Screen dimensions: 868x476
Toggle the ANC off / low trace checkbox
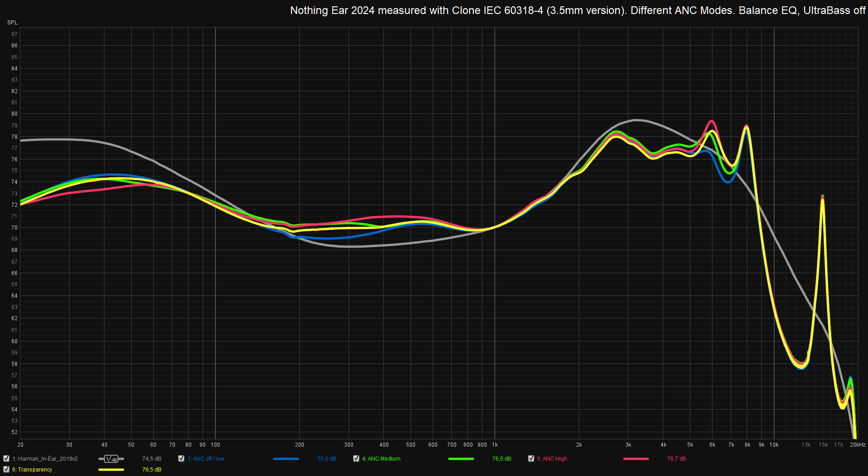point(181,458)
